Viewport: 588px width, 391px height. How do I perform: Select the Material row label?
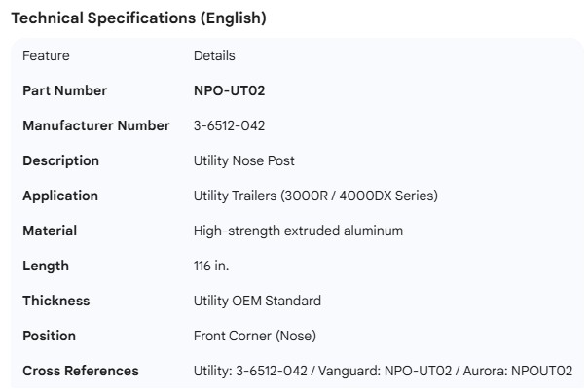(50, 231)
